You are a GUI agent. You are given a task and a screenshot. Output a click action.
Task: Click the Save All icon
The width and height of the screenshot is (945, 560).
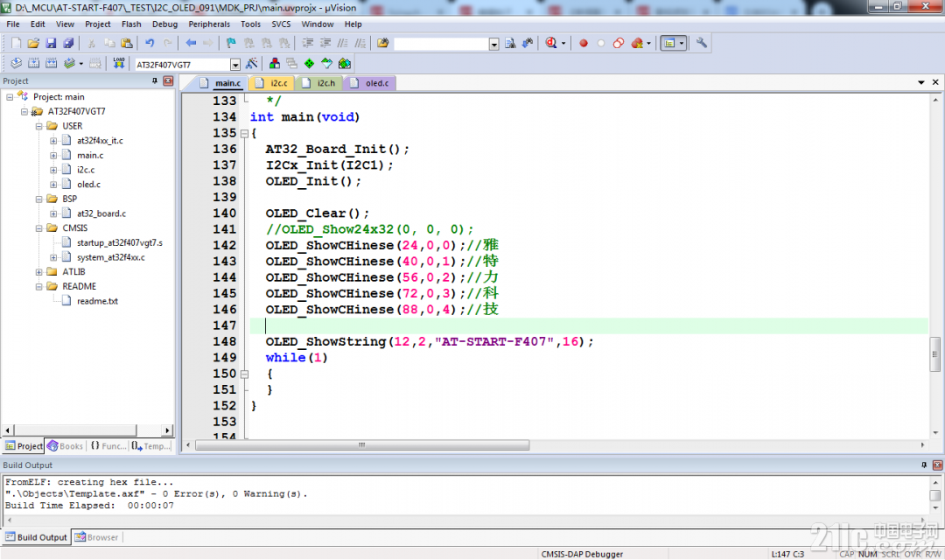69,44
